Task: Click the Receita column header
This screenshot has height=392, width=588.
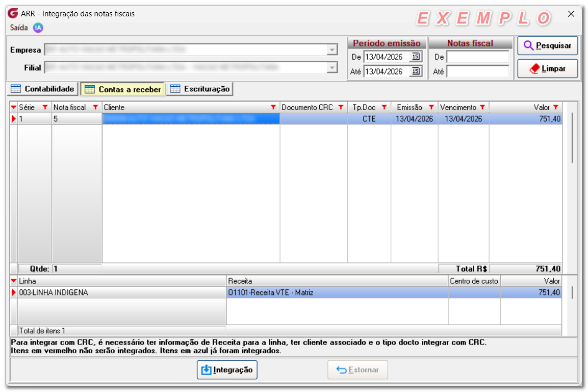Action: 338,281
